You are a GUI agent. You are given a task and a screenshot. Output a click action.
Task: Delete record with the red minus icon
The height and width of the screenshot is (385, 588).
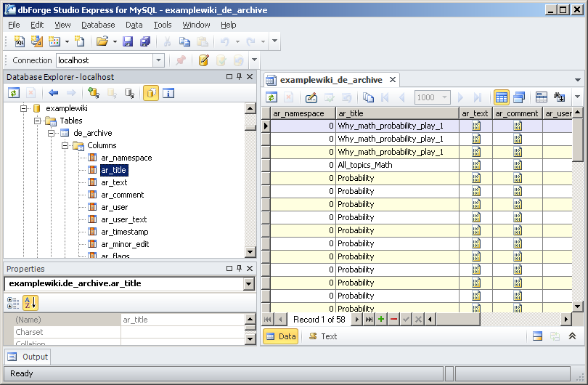point(393,320)
